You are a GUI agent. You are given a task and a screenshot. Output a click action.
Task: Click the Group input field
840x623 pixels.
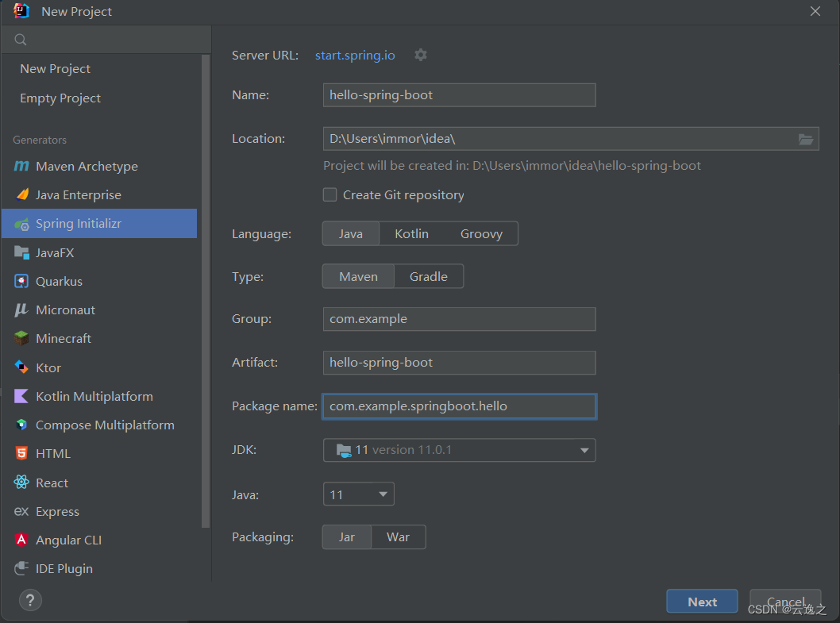pos(459,319)
